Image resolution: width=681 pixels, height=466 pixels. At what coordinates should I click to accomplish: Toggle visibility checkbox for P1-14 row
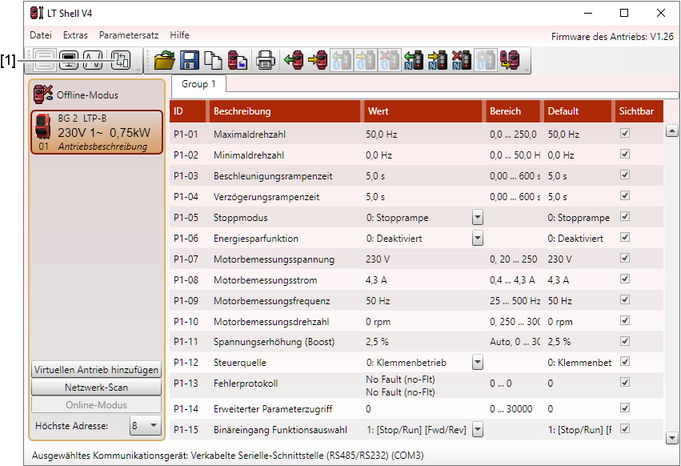625,409
